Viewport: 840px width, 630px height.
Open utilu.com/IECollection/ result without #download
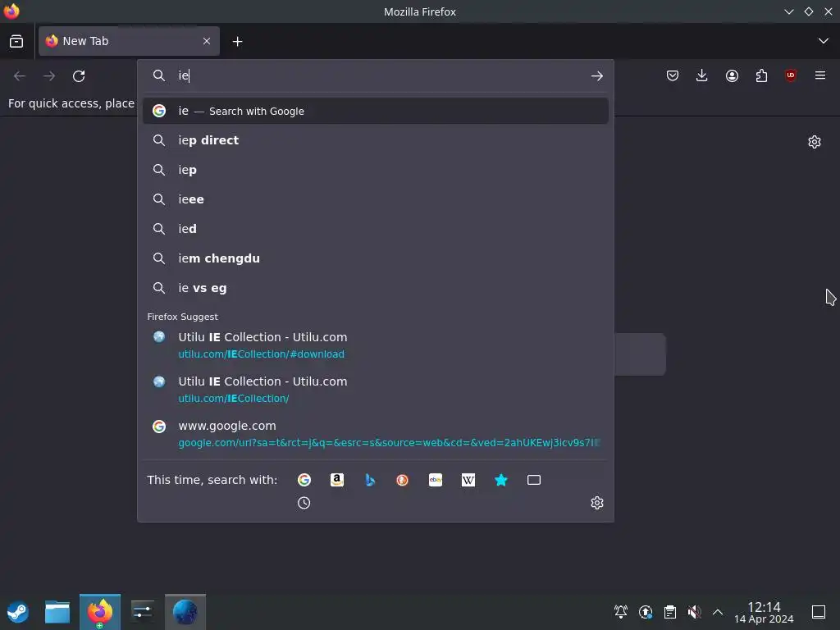click(376, 390)
